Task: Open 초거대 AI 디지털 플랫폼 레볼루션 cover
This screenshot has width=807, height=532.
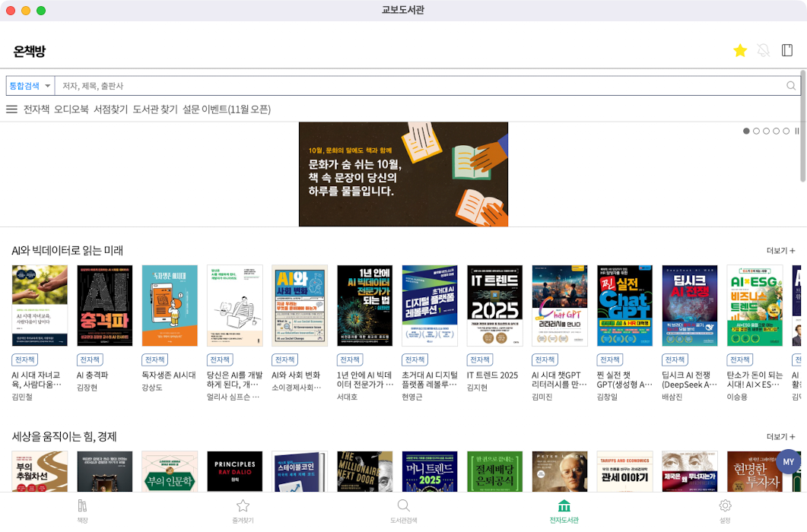Action: (x=430, y=306)
